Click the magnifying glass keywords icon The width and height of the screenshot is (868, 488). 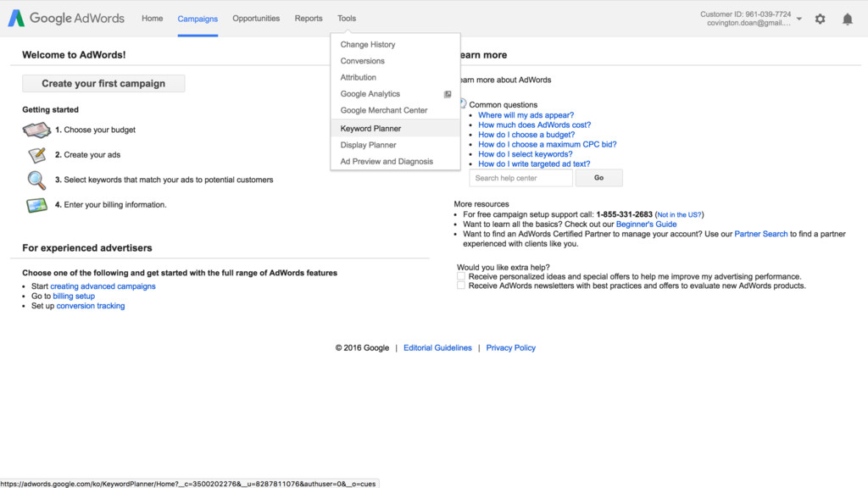pos(36,180)
